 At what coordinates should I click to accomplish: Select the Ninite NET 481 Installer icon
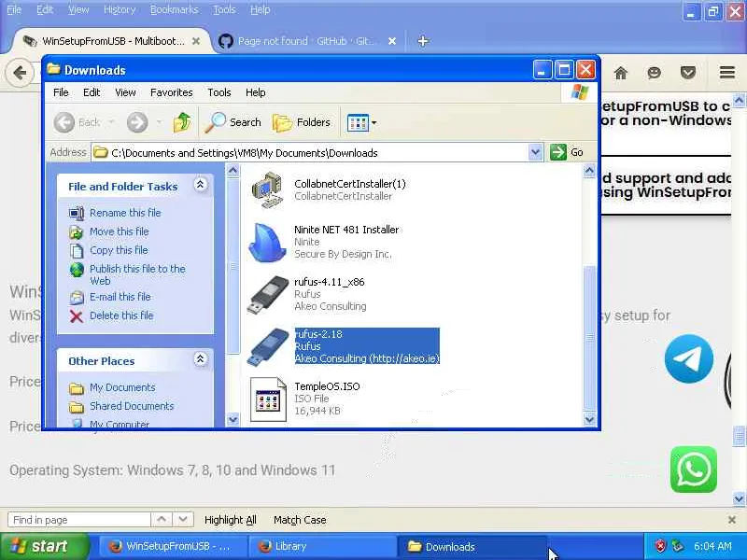(268, 242)
